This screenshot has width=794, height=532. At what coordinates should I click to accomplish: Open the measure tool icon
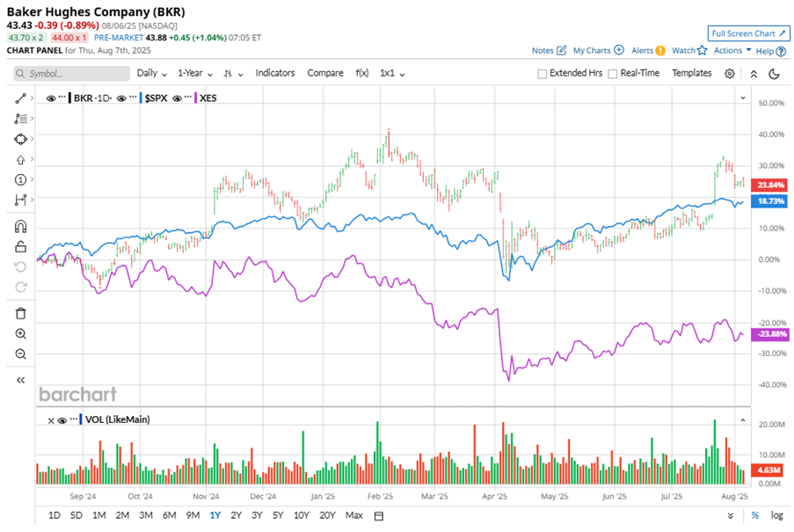point(20,200)
